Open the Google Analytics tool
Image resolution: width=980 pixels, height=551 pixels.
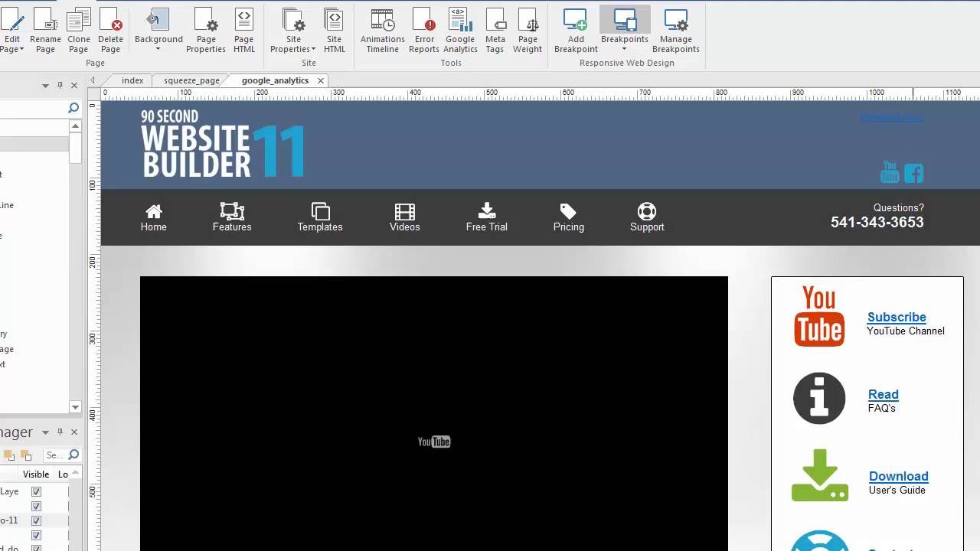tap(460, 31)
